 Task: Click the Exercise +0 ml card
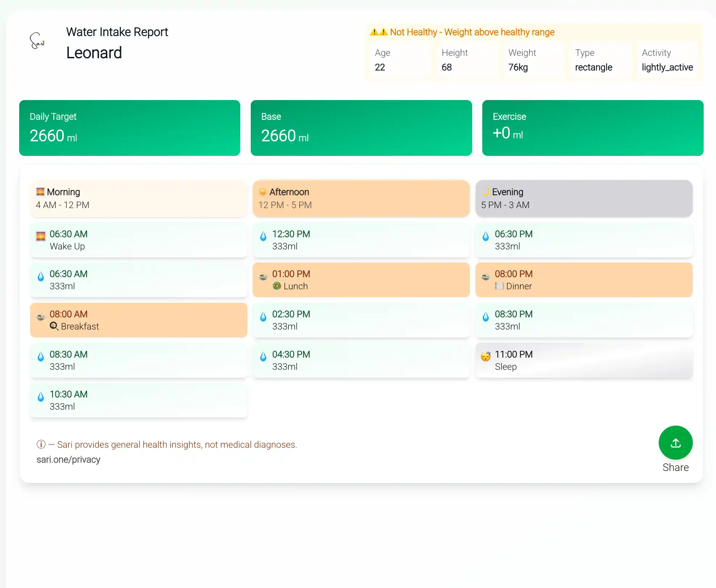coord(592,128)
